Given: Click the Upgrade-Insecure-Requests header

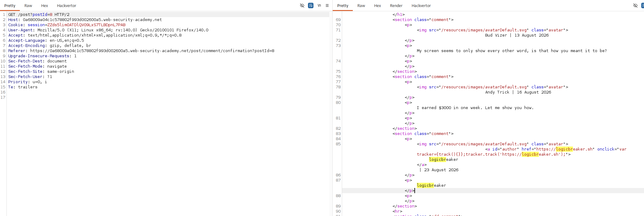Looking at the screenshot, I should [42, 56].
